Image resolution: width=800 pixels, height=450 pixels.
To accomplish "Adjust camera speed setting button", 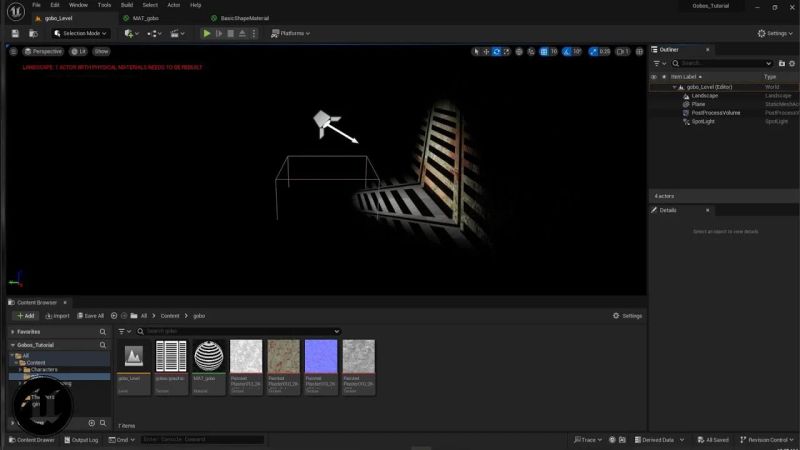I will [x=622, y=52].
